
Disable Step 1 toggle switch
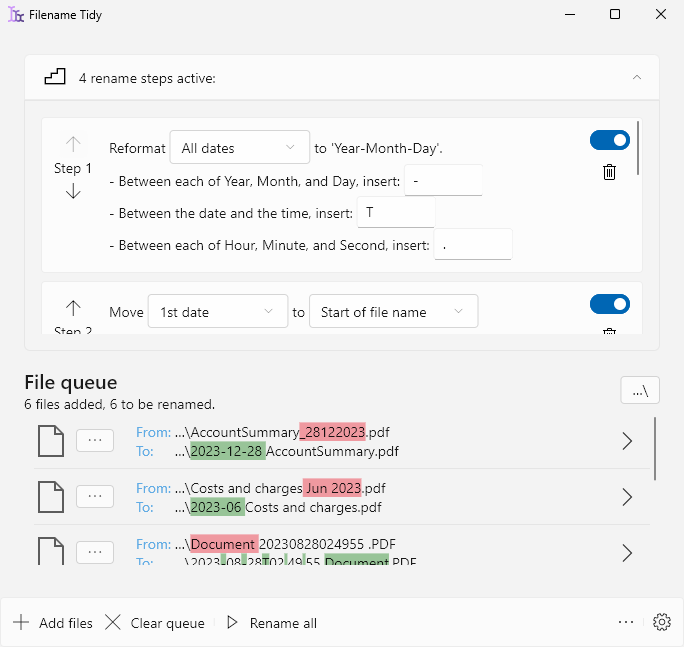(609, 140)
